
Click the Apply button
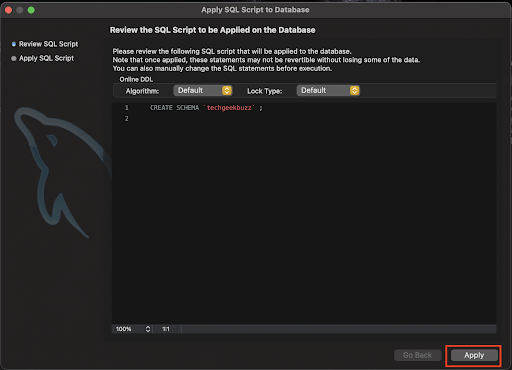point(474,355)
